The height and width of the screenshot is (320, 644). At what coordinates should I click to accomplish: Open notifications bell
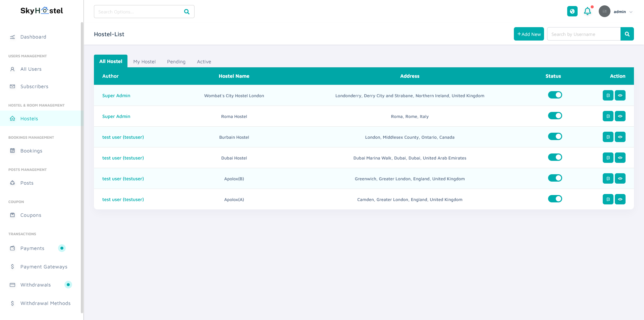point(587,11)
